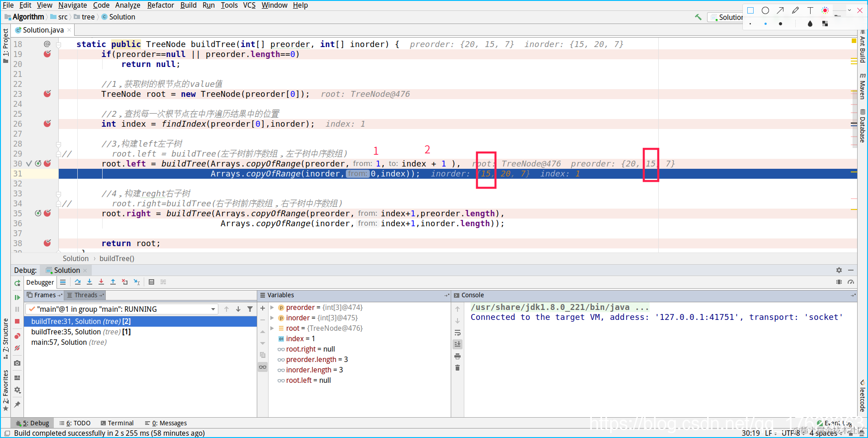Toggle the breakpoint on line 38
The width and height of the screenshot is (868, 438).
point(47,243)
